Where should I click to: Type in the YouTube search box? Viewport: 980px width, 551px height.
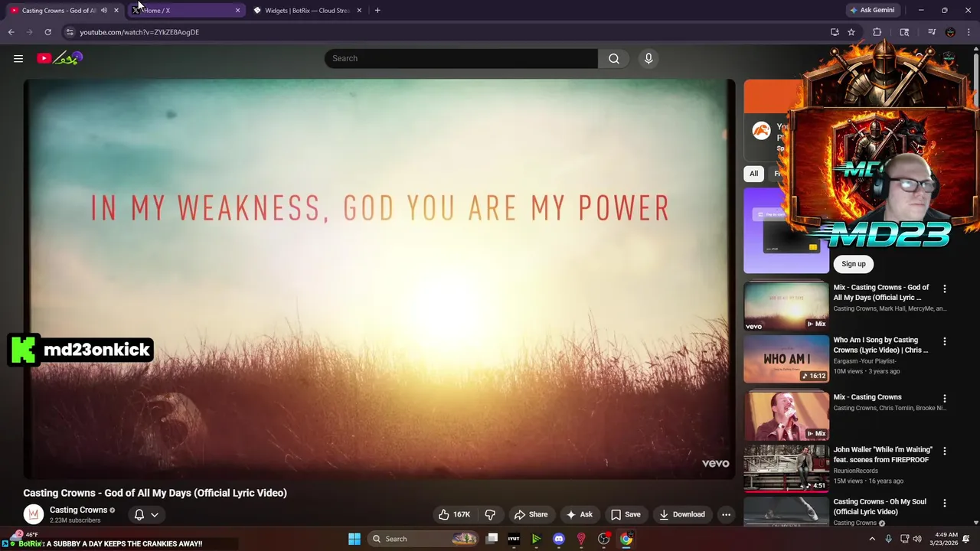coord(461,58)
